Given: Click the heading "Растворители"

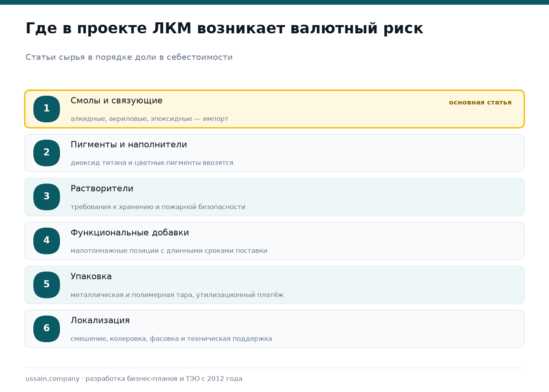Looking at the screenshot, I should click(x=102, y=189).
